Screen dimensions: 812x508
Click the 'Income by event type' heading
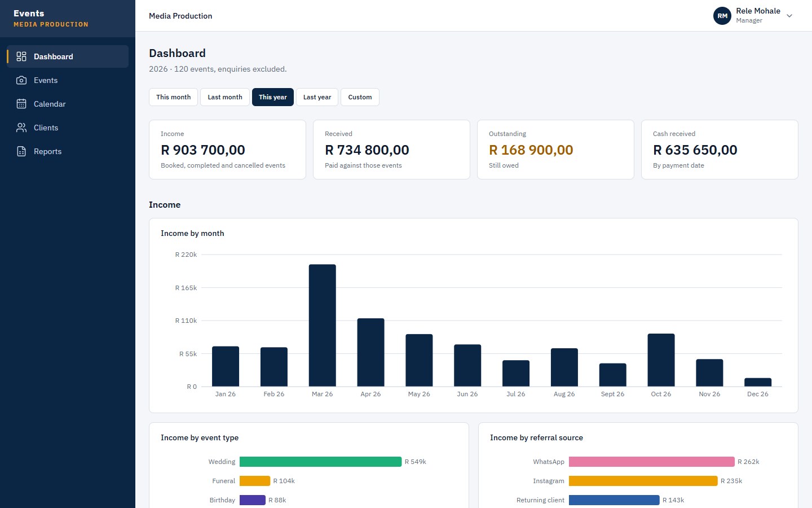pos(200,437)
